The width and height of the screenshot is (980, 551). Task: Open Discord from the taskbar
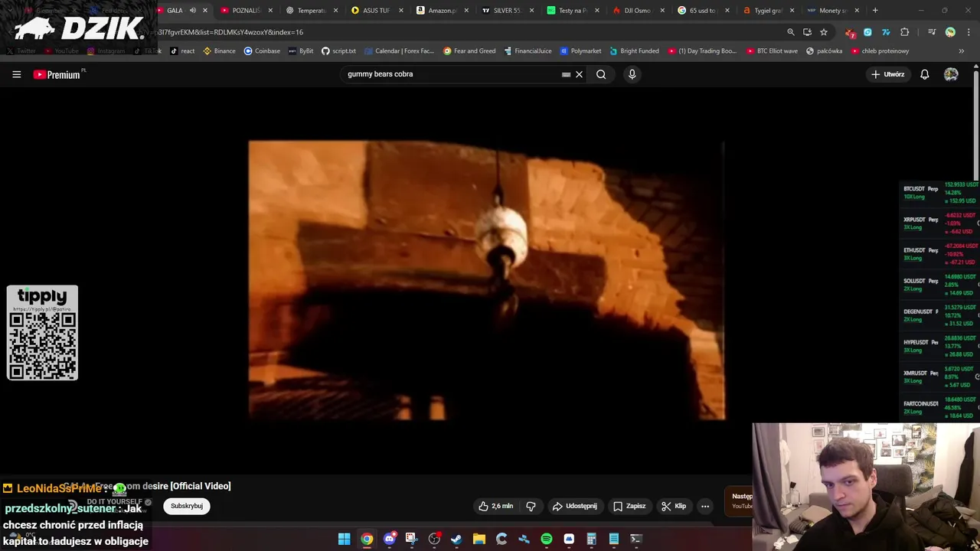(x=389, y=539)
